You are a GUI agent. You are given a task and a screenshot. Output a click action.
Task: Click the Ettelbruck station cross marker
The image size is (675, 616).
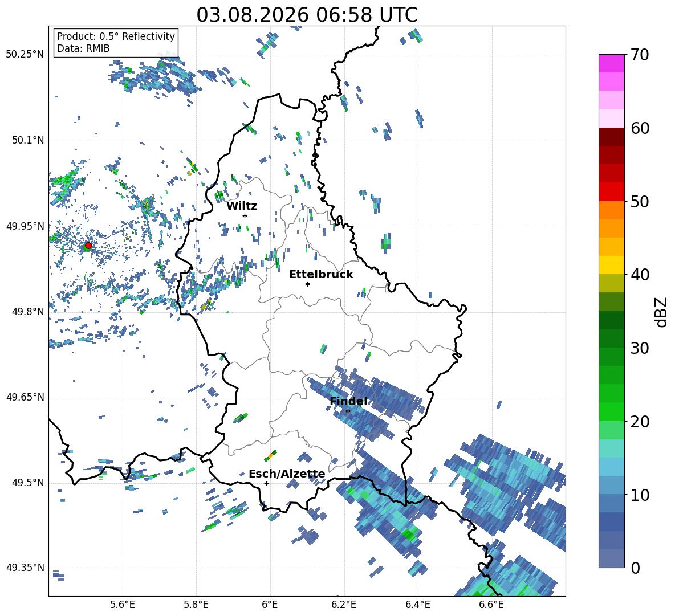click(x=307, y=284)
